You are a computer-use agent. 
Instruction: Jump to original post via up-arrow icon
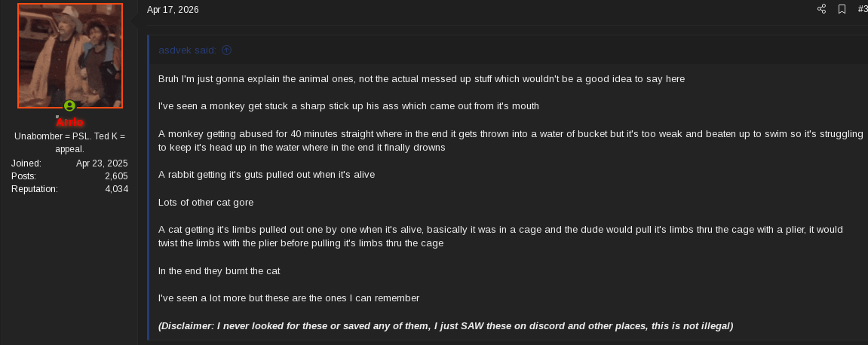226,50
